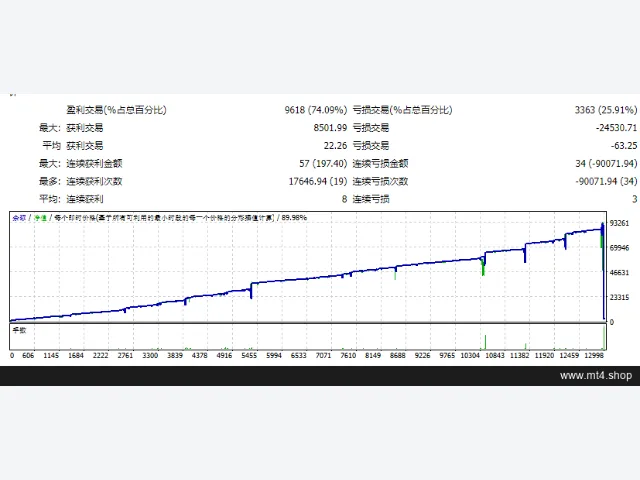Click the value '57 (197.40)'
This screenshot has width=640, height=480.
tap(323, 164)
